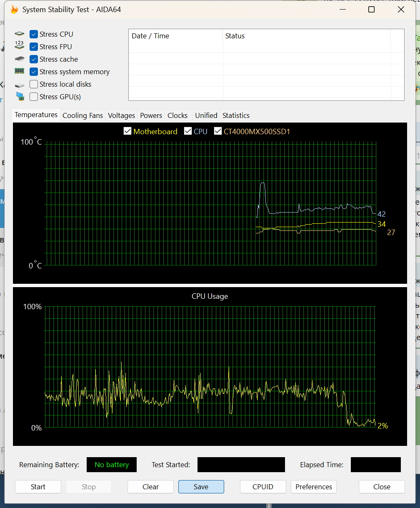Open the CPUID panel button
Image resolution: width=420 pixels, height=508 pixels.
coord(263,487)
